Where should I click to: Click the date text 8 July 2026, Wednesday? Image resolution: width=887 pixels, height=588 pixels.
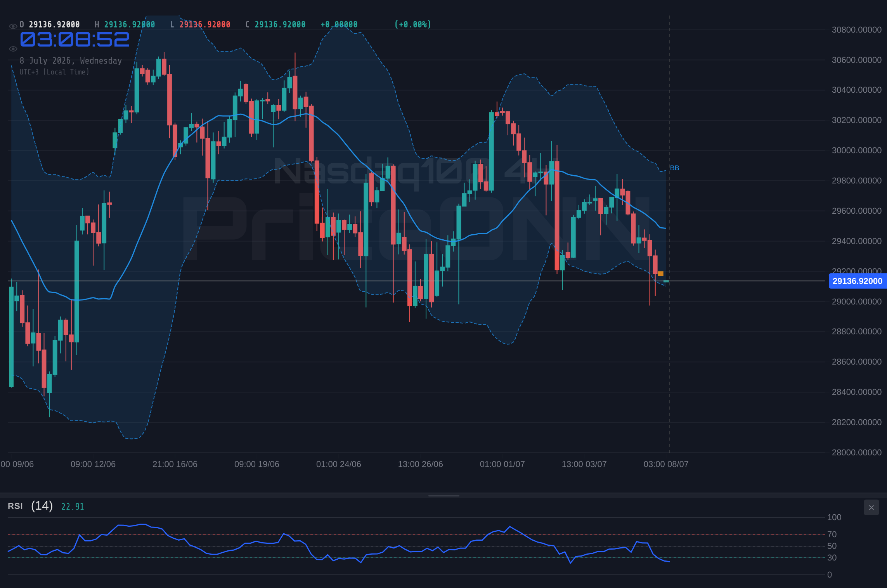pos(71,61)
